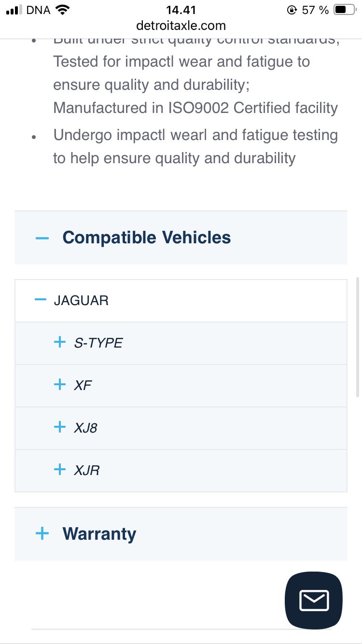
Task: Open the email chat widget icon
Action: (x=314, y=601)
